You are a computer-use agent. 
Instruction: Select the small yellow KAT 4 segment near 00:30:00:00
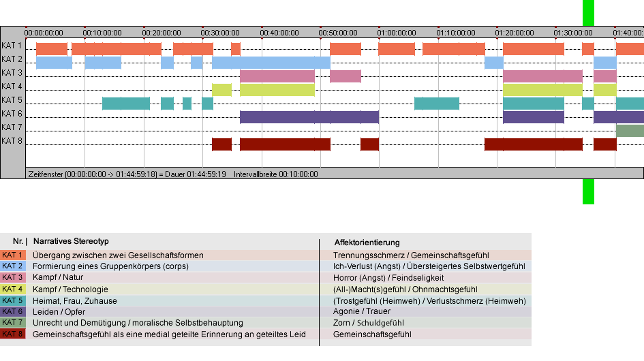221,89
